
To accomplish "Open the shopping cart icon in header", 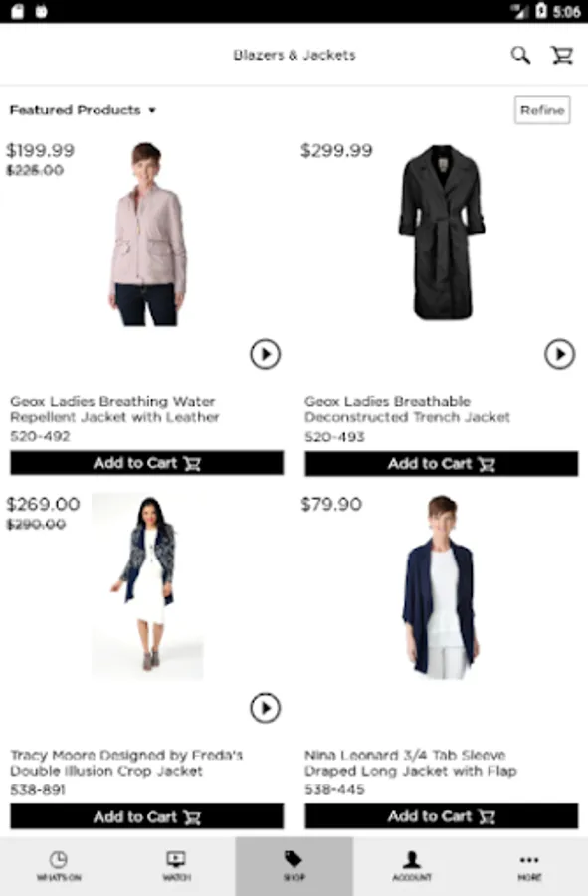I will [562, 56].
